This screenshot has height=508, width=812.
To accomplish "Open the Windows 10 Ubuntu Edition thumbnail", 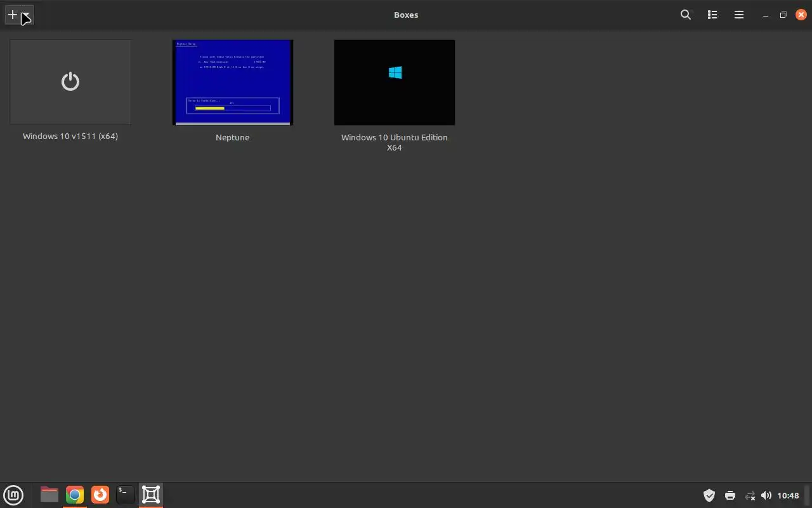I will click(x=395, y=83).
